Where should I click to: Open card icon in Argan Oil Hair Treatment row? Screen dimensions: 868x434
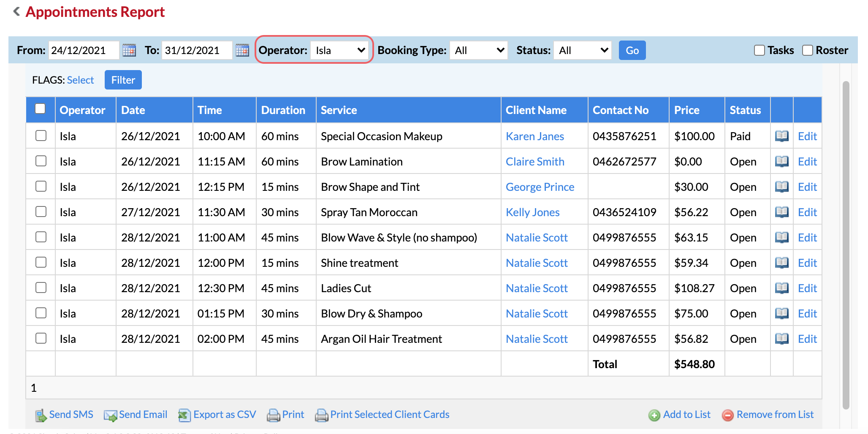click(782, 339)
